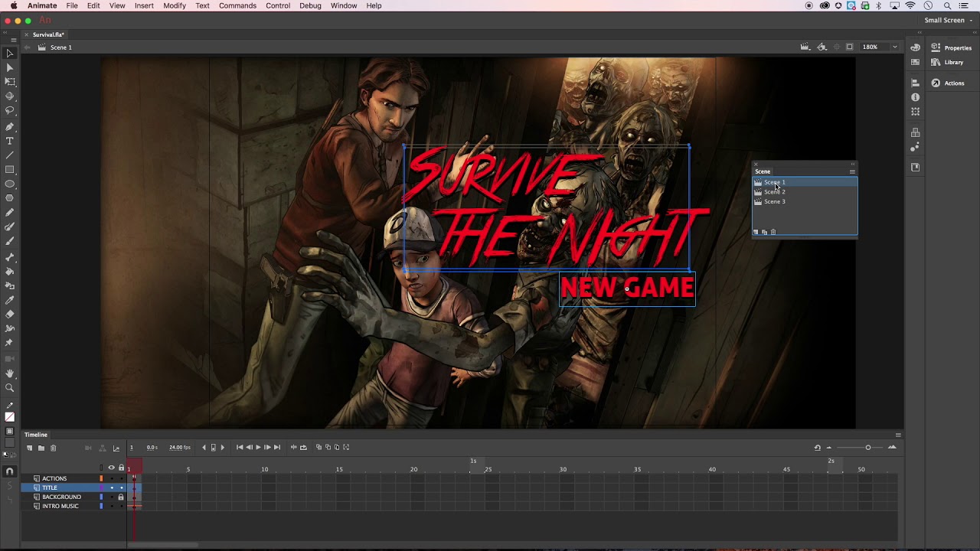Open the Modify menu
The width and height of the screenshot is (980, 551).
pyautogui.click(x=175, y=5)
